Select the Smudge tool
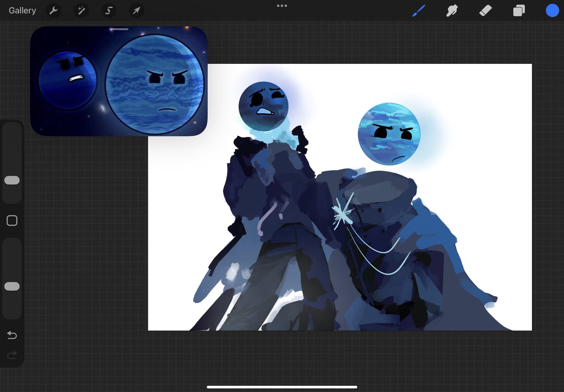Image resolution: width=564 pixels, height=392 pixels. click(x=452, y=10)
